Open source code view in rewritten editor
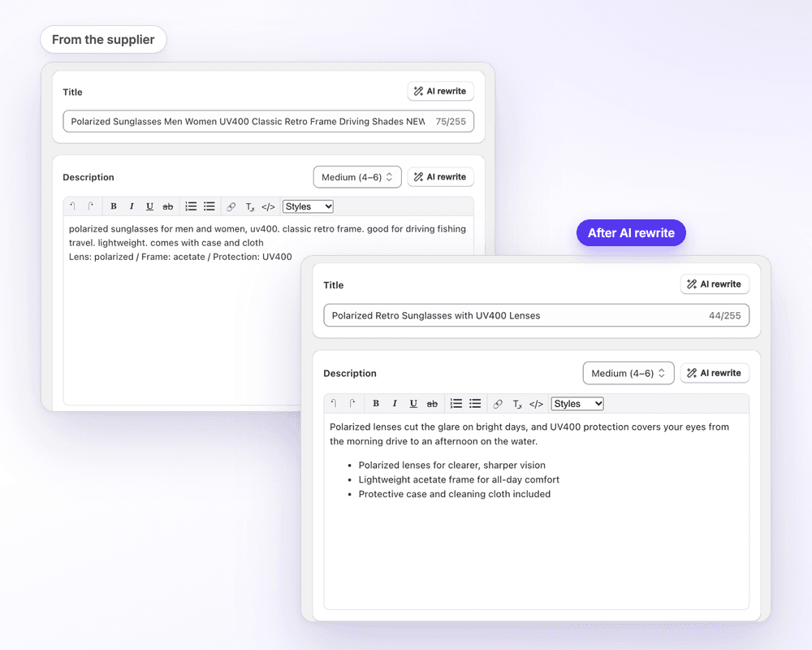The height and width of the screenshot is (650, 812). 536,403
